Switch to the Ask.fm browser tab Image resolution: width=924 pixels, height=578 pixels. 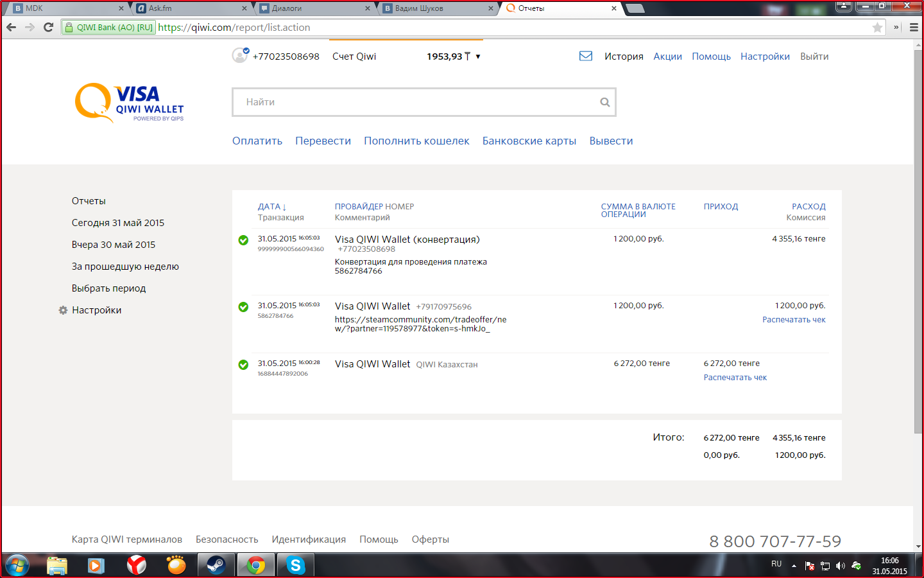pyautogui.click(x=190, y=8)
